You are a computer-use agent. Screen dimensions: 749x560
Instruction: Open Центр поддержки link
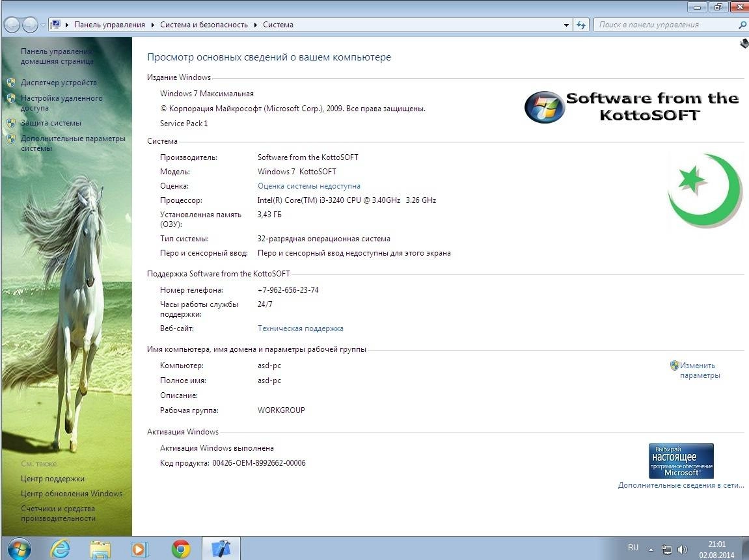coord(53,478)
